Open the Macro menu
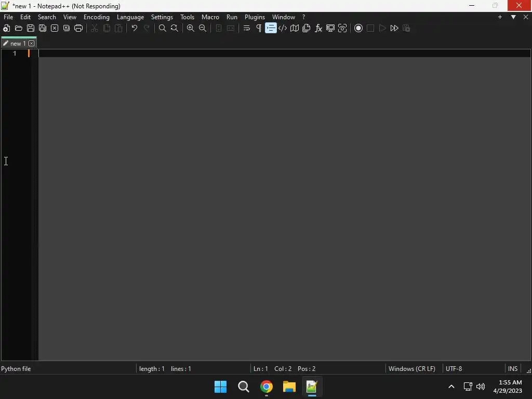Image resolution: width=532 pixels, height=399 pixels. [210, 17]
